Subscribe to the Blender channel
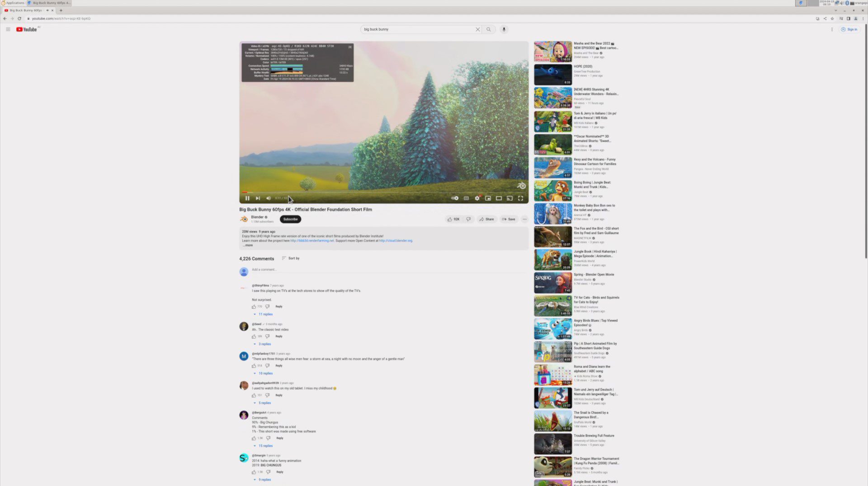The image size is (868, 486). [x=290, y=220]
